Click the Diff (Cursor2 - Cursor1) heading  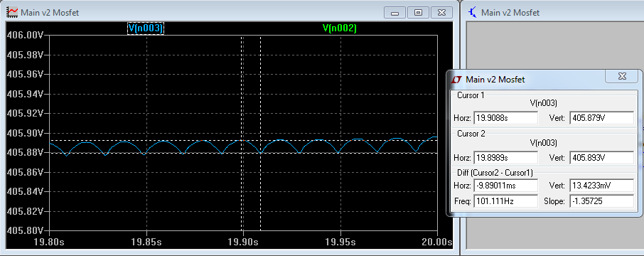495,173
